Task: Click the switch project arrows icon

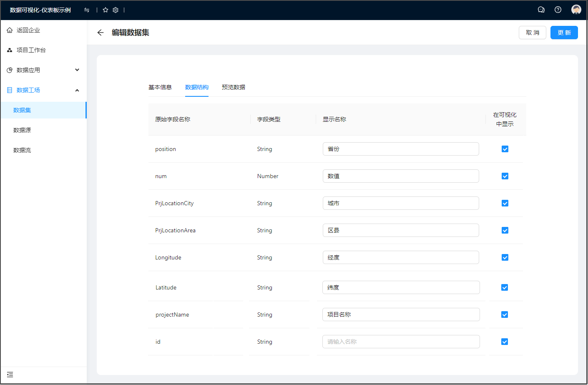Action: coord(87,10)
